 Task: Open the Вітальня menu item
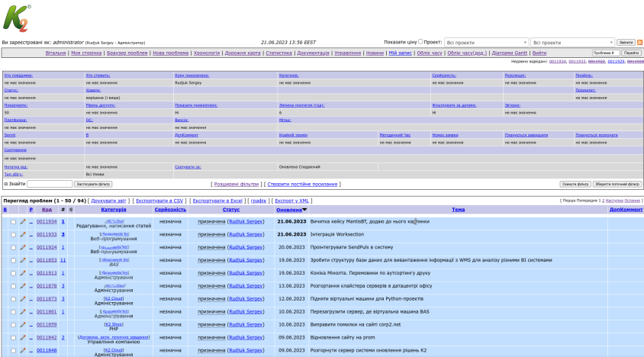click(x=56, y=53)
